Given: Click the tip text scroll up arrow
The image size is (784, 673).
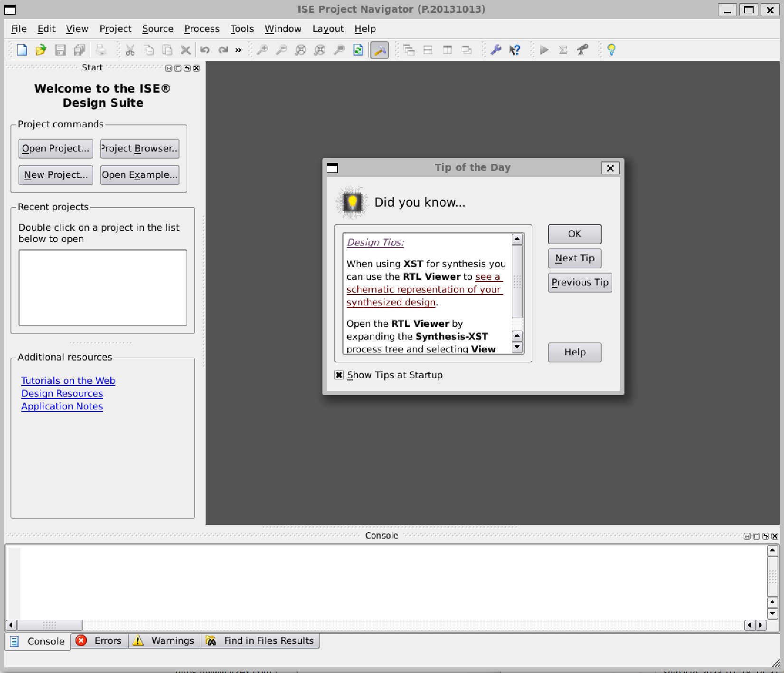Looking at the screenshot, I should point(518,239).
